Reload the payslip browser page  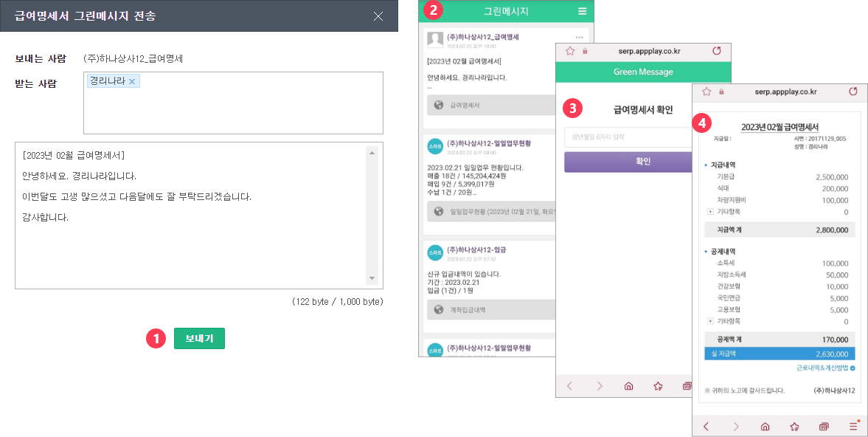853,92
